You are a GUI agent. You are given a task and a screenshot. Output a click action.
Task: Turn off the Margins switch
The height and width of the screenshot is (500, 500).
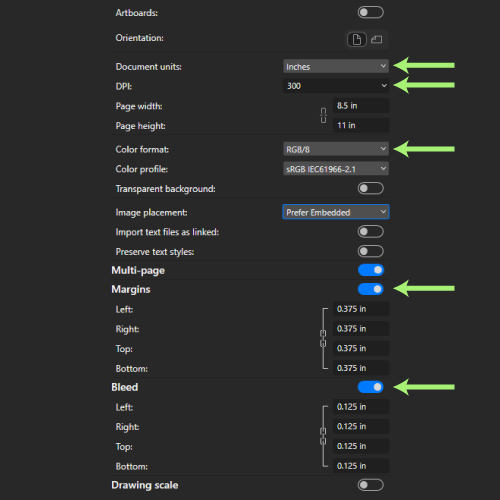(371, 289)
